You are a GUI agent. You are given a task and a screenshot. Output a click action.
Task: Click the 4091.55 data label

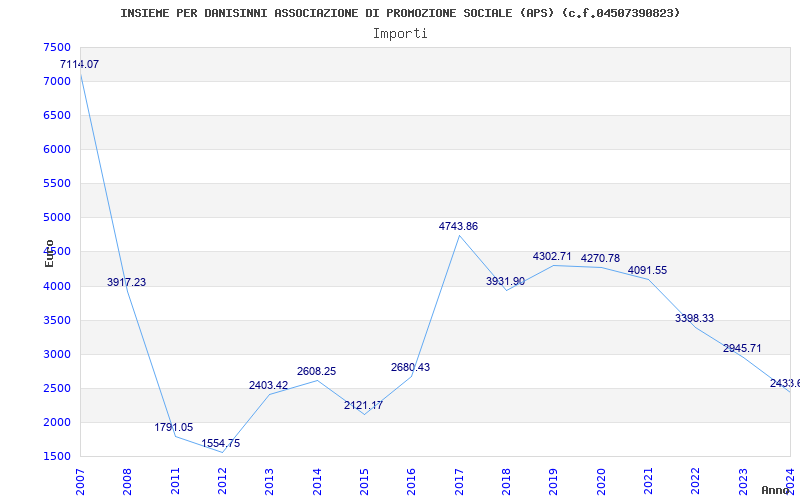click(647, 270)
